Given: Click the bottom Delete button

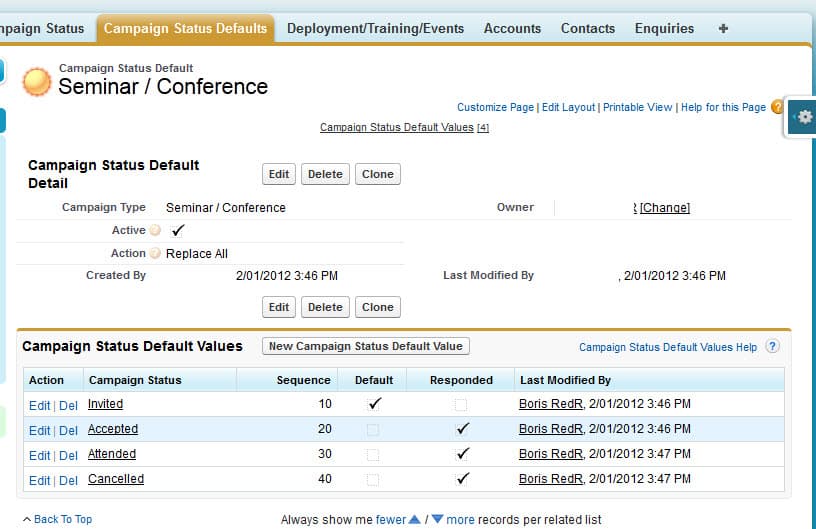Looking at the screenshot, I should click(x=325, y=307).
